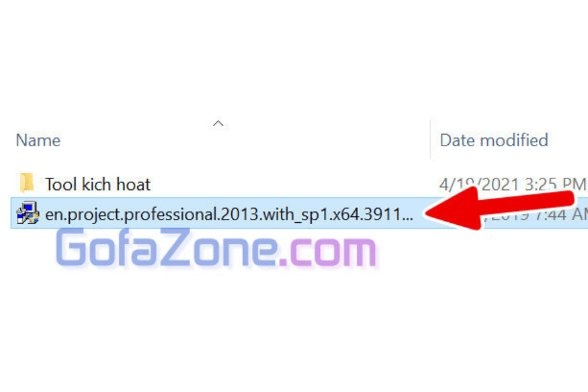Click the sort direction chevron above Name
The height and width of the screenshot is (392, 588).
(218, 123)
